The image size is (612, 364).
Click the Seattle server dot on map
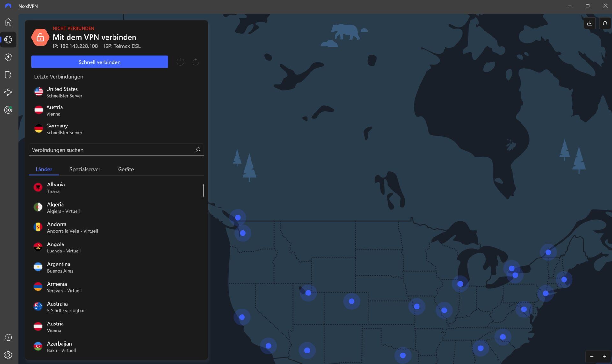click(243, 233)
